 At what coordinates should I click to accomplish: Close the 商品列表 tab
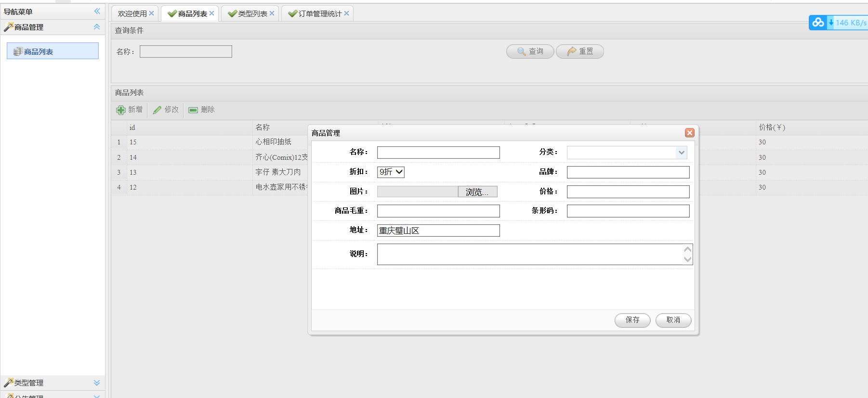click(x=211, y=13)
